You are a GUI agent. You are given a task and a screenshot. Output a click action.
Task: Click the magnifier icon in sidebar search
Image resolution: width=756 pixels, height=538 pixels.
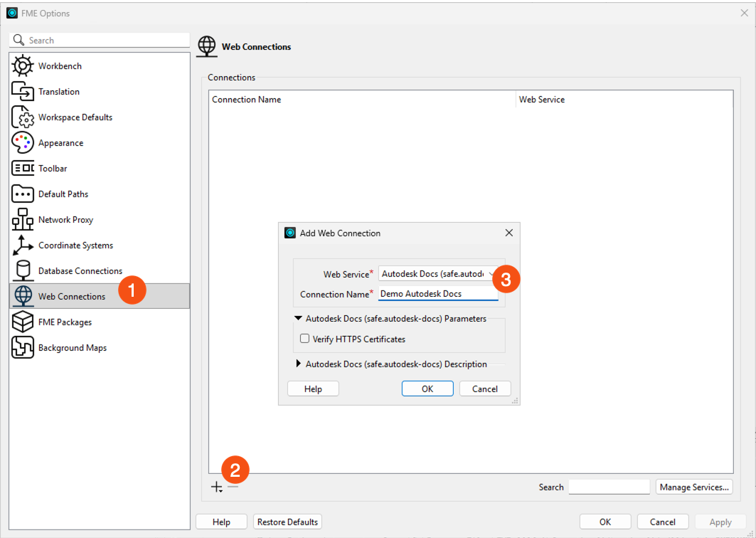(18, 40)
